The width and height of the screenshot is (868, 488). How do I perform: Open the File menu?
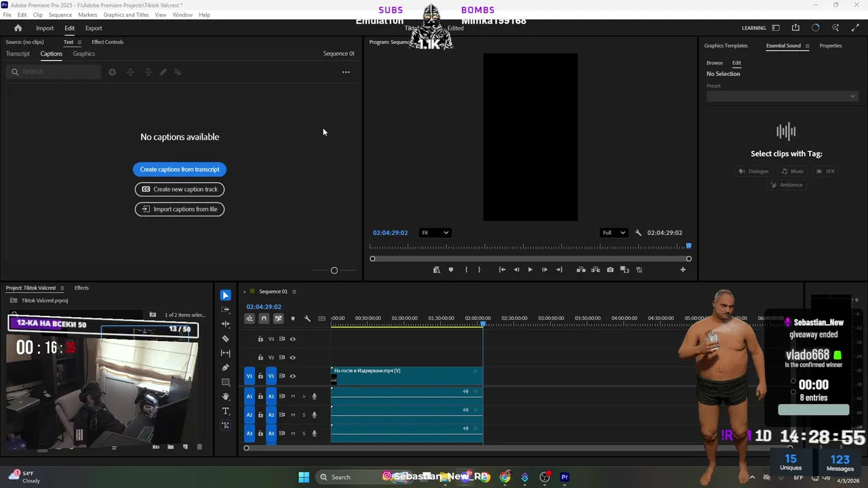tap(7, 15)
